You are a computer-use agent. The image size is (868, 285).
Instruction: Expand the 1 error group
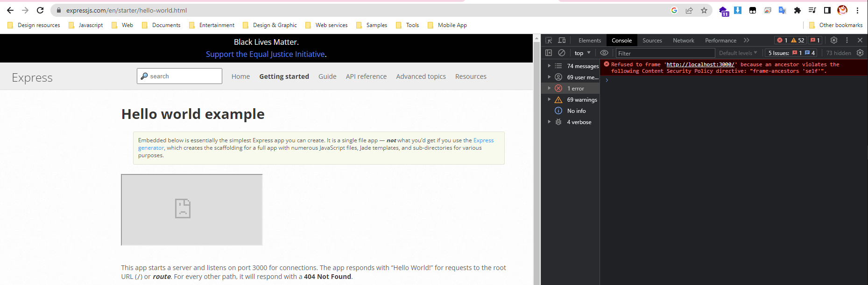point(549,88)
